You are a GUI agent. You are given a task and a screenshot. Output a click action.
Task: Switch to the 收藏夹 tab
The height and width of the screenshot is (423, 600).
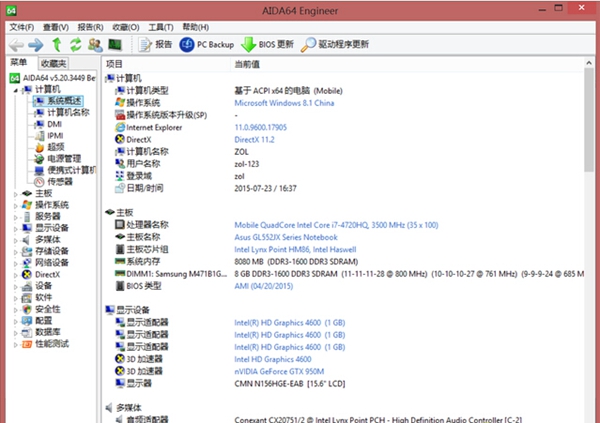53,63
